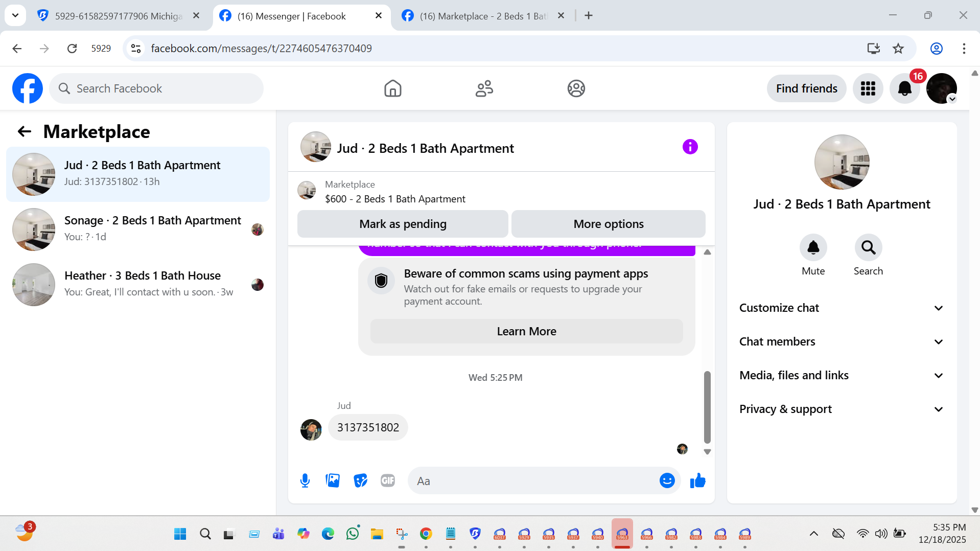Install app icon in address bar
Screen dimensions: 980x551
coord(873,49)
